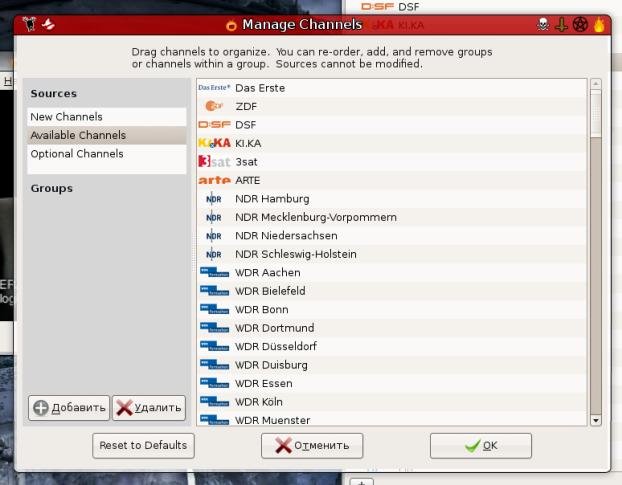Select Optional Channels source
The image size is (622, 485).
(x=107, y=153)
